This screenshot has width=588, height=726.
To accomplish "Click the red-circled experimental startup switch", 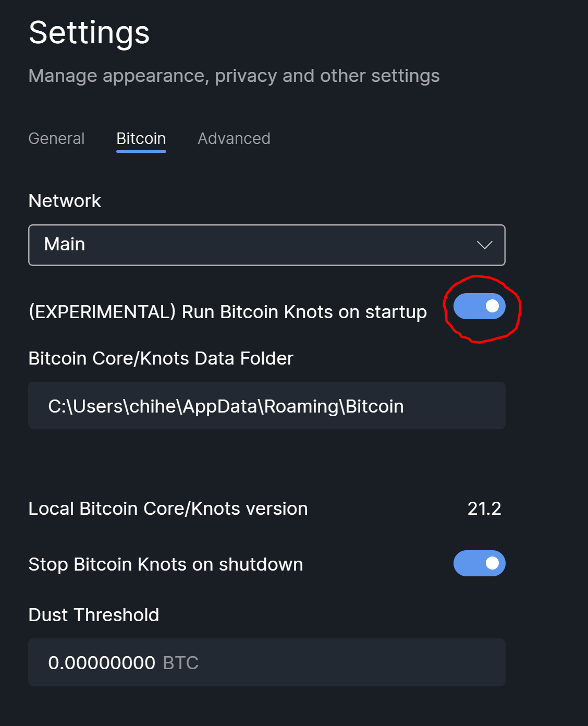I will click(480, 307).
